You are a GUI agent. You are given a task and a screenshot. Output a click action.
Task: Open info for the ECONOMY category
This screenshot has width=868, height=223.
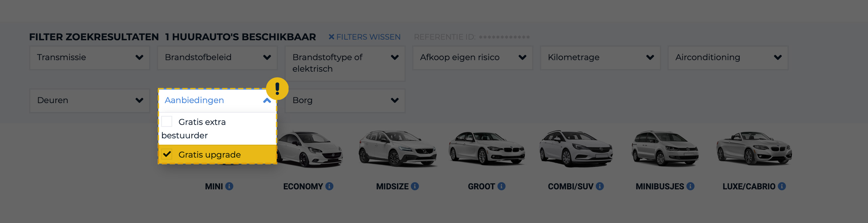[329, 186]
